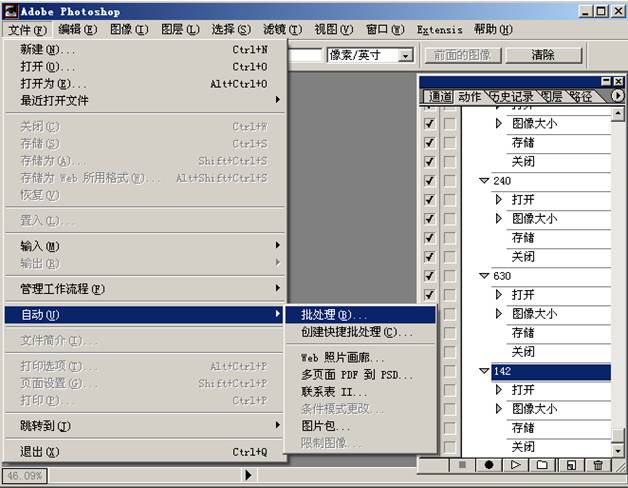Select the 142 action row
The height and width of the screenshot is (488, 628).
point(551,371)
